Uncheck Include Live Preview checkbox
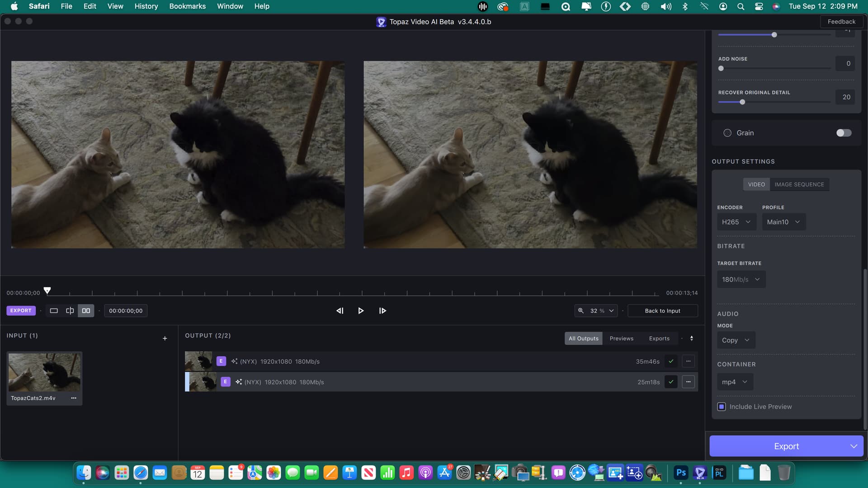Viewport: 868px width, 488px height. (x=722, y=407)
